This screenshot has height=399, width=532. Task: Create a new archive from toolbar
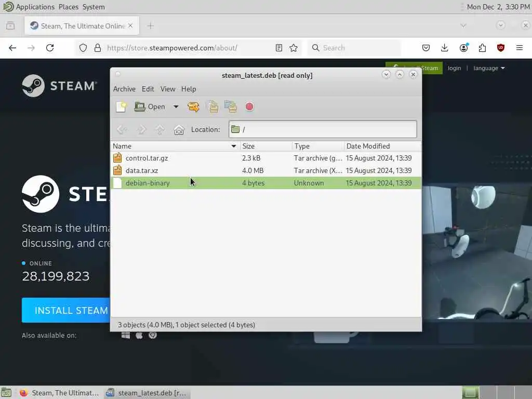(121, 107)
